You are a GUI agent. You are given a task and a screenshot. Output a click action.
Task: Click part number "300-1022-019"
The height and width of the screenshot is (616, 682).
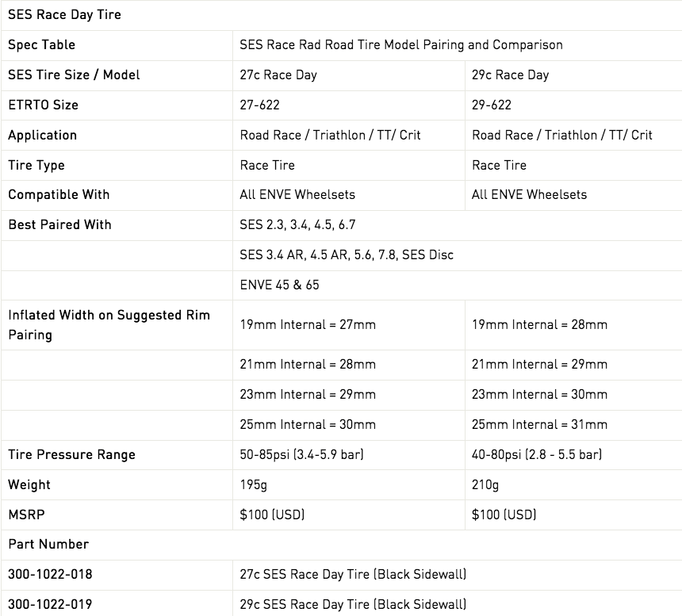click(50, 604)
